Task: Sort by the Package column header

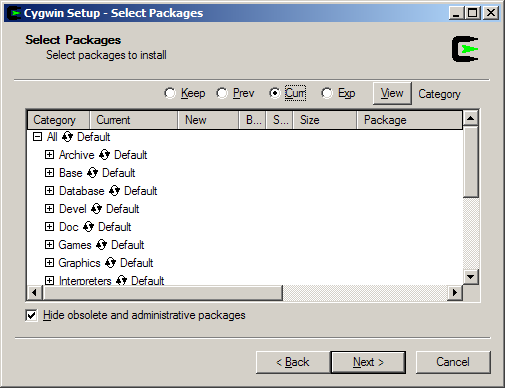Action: 410,120
